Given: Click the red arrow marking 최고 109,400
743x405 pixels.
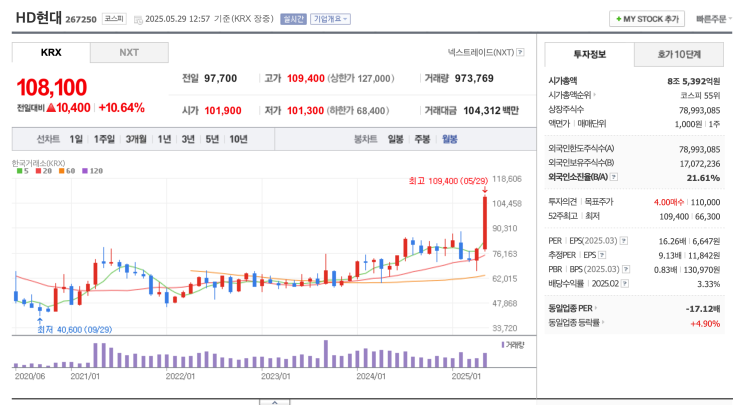Looking at the screenshot, I should point(485,190).
